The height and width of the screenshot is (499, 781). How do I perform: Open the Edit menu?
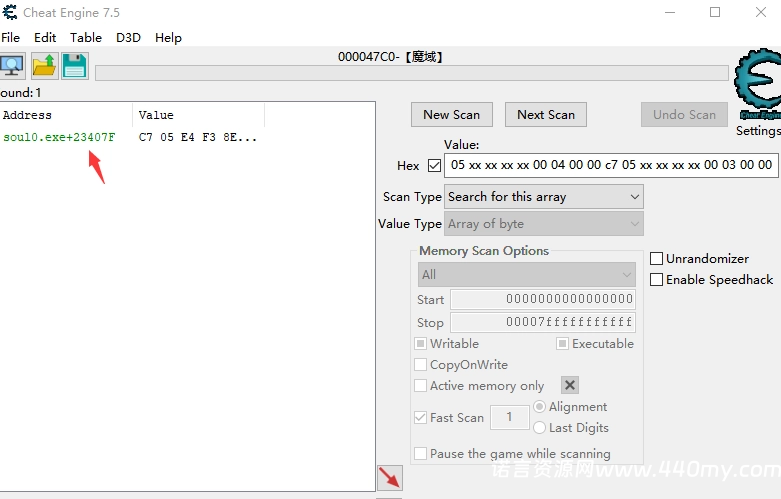coord(45,37)
